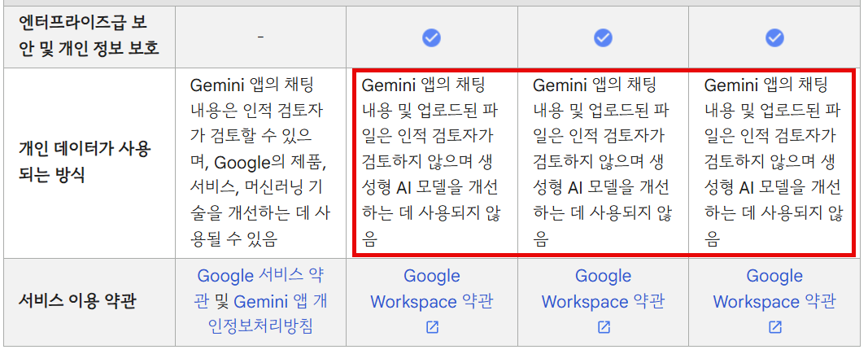Click the leftmost blue checkmark in the security row

coord(431,37)
